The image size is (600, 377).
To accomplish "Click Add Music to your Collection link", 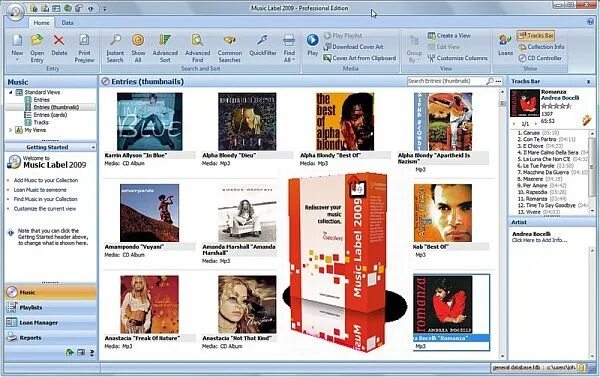I will coord(46,180).
